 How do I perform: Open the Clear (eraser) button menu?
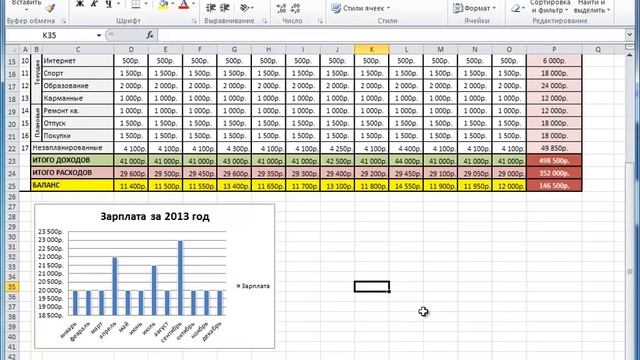pyautogui.click(x=518, y=8)
